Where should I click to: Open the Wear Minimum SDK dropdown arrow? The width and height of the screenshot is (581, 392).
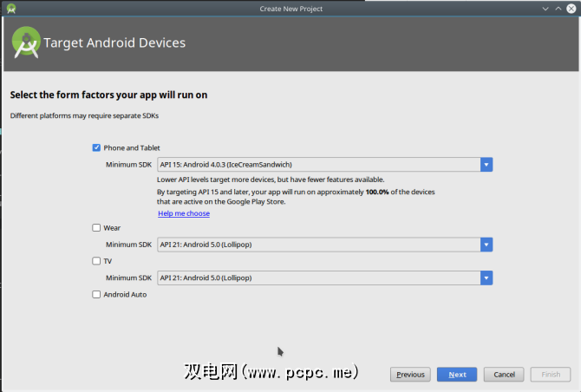click(486, 245)
